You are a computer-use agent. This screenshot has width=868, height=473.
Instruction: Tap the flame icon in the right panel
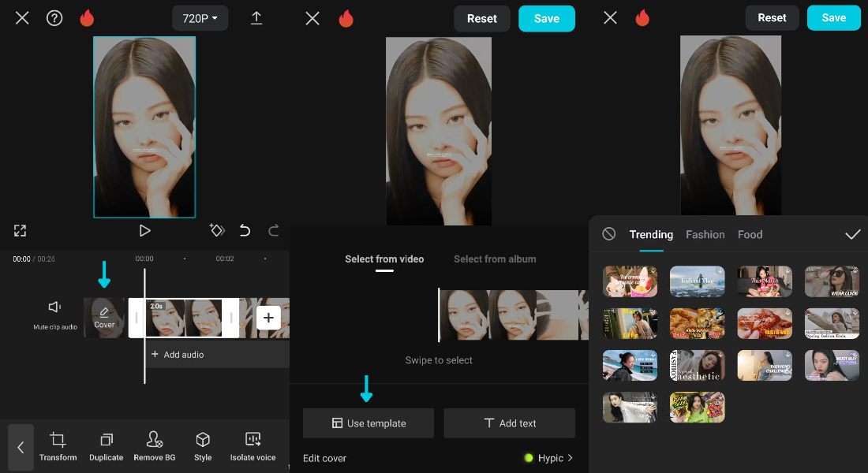pos(642,17)
